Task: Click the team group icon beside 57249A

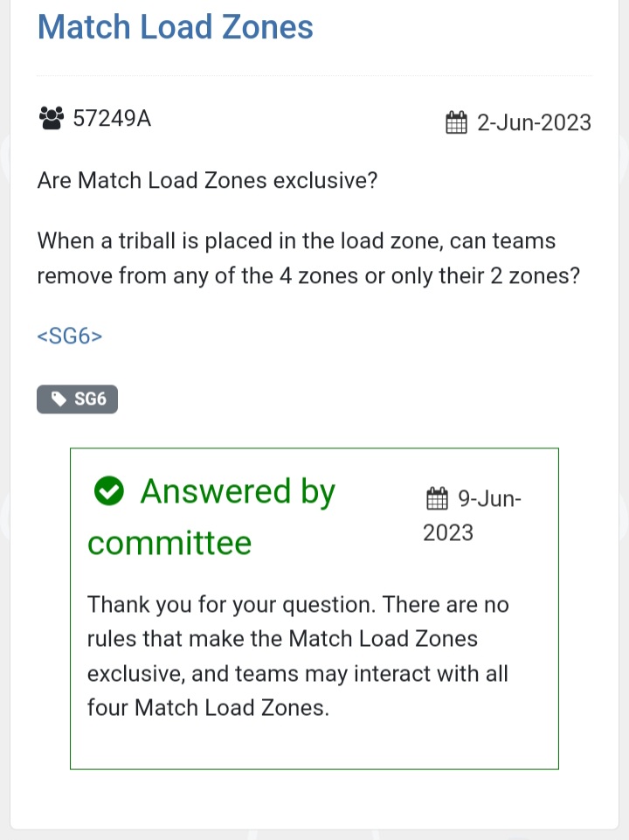Action: point(52,118)
